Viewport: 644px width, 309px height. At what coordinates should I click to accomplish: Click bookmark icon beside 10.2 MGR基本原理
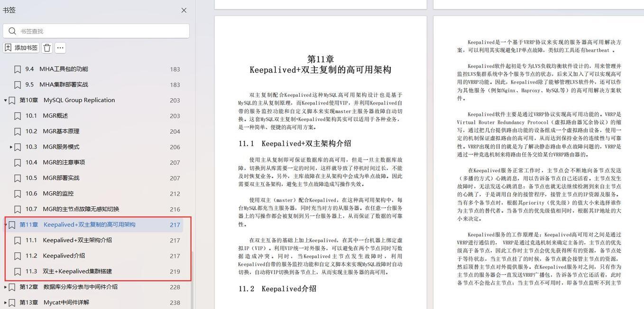[x=18, y=131]
